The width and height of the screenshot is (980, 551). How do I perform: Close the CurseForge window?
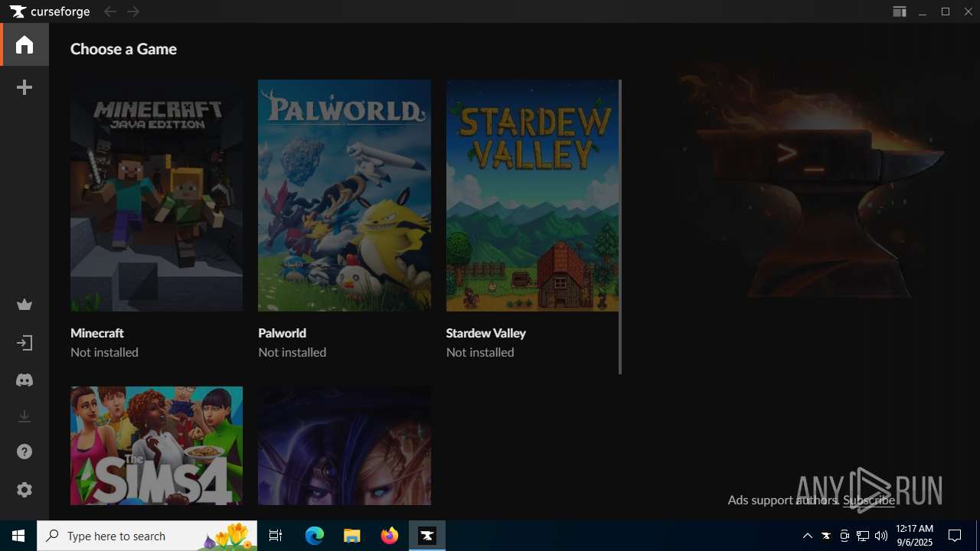click(x=968, y=11)
